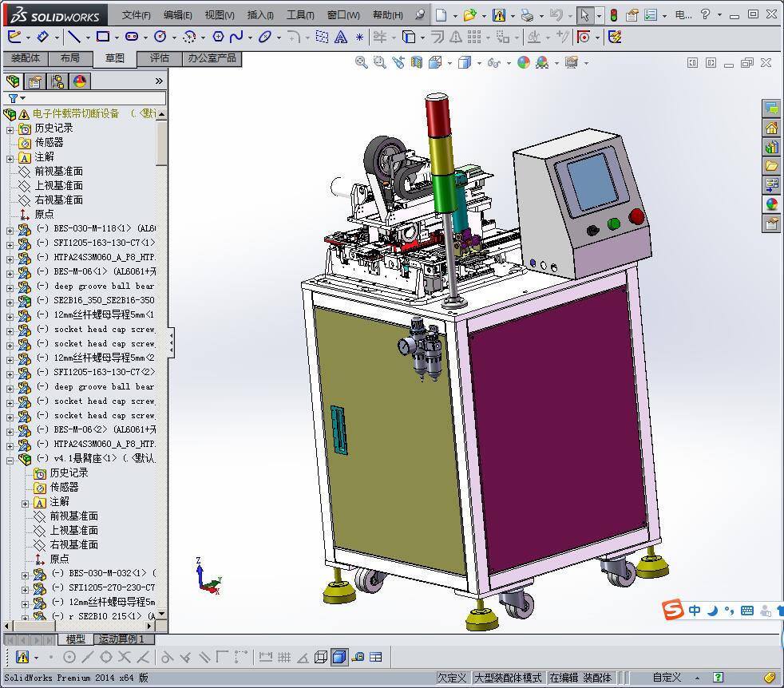Click the status bar help question icon
The image size is (784, 688).
tap(718, 678)
